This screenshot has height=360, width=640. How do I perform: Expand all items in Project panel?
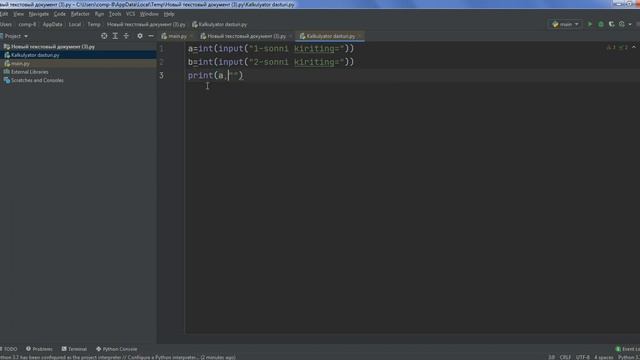pyautogui.click(x=115, y=36)
